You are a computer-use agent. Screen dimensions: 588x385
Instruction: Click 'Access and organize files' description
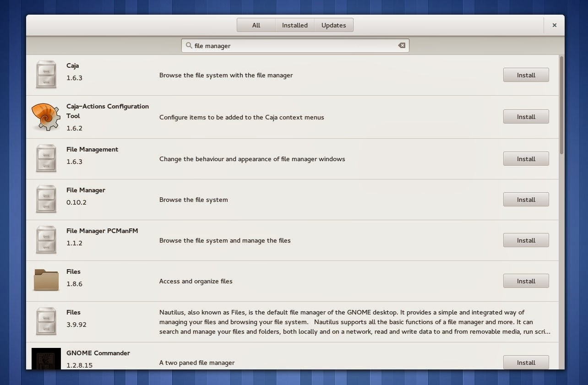click(x=196, y=281)
